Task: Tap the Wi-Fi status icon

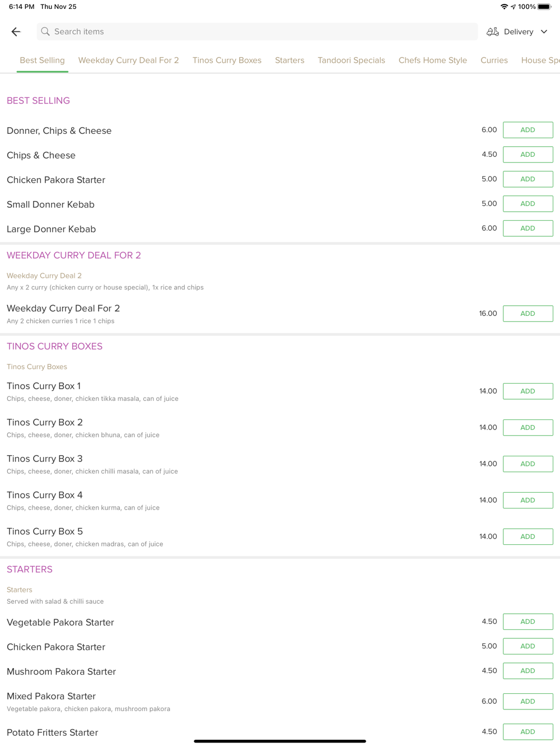Action: [x=504, y=7]
